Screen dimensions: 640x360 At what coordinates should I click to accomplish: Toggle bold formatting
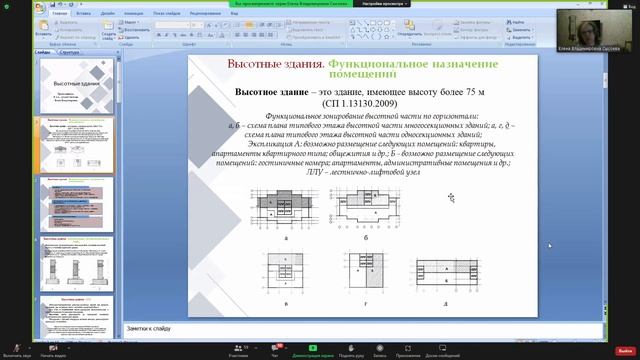pyautogui.click(x=159, y=36)
